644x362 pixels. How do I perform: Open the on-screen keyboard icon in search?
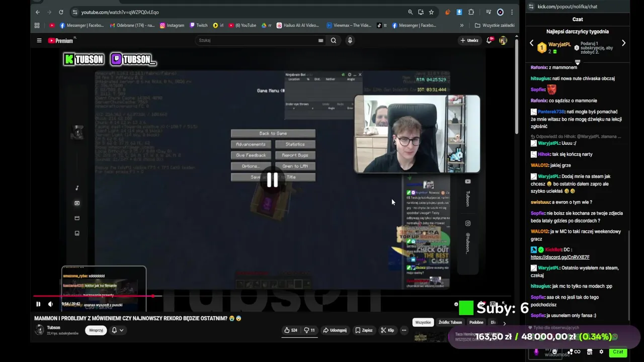click(x=320, y=41)
